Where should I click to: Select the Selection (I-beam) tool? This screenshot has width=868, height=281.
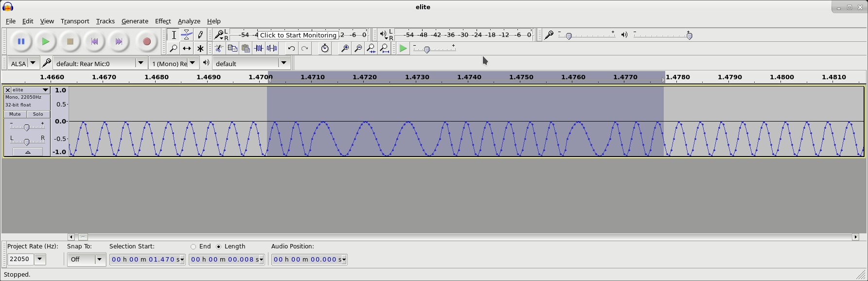coord(174,35)
